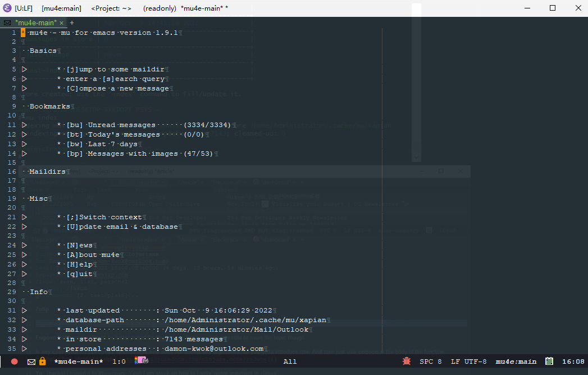Open [A]bout mu4e
This screenshot has width=588, height=375.
(x=93, y=255)
